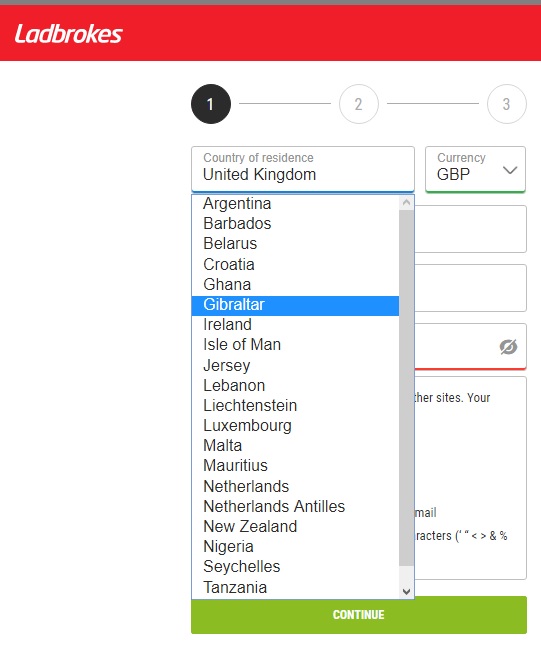Select Netherlands Antilles option
The width and height of the screenshot is (541, 651).
point(295,507)
